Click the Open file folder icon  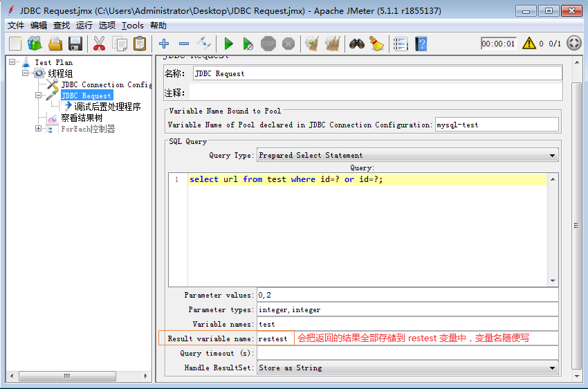(55, 44)
